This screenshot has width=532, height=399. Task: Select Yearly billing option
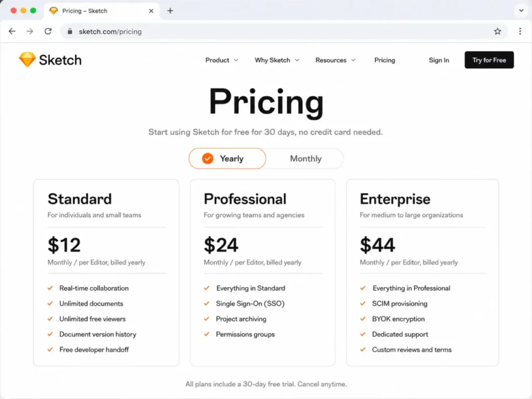pos(228,158)
